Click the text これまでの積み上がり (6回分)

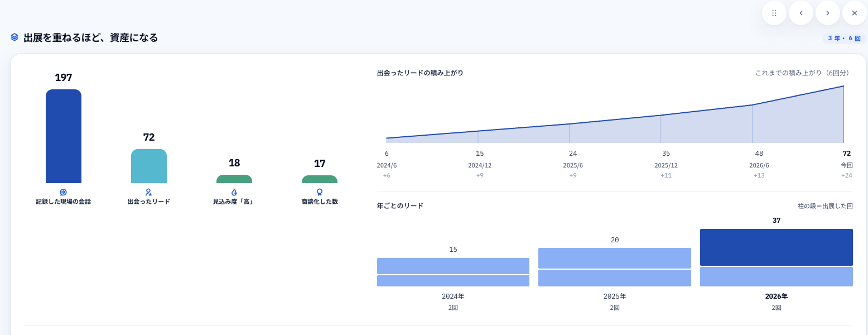[x=804, y=73]
